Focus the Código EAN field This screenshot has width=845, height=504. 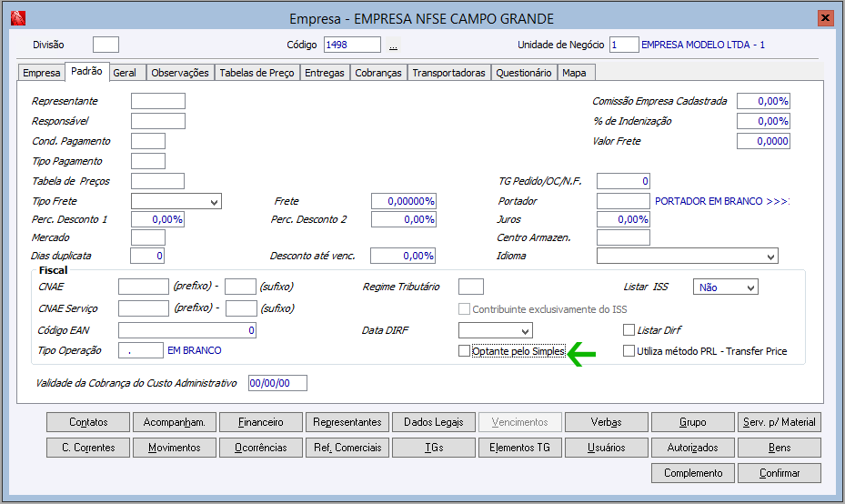[x=187, y=330]
